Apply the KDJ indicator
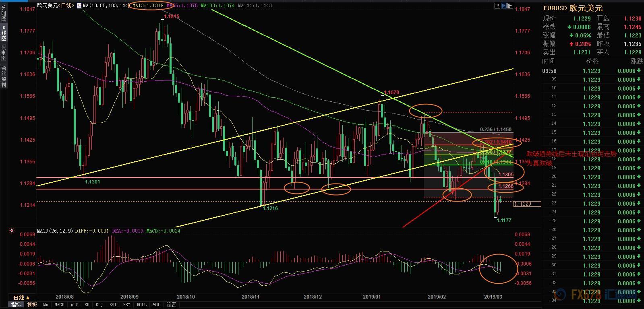Image resolution: width=644 pixels, height=309 pixels. point(99,305)
